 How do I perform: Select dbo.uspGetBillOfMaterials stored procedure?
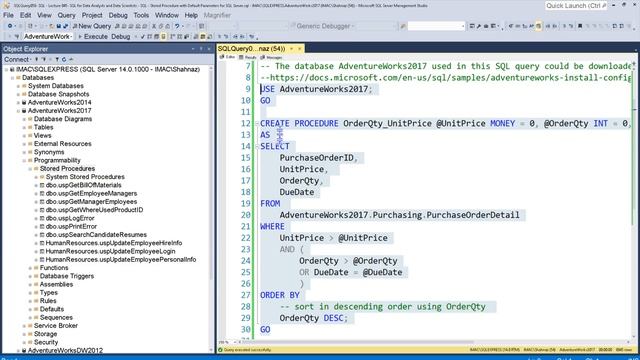click(x=83, y=185)
